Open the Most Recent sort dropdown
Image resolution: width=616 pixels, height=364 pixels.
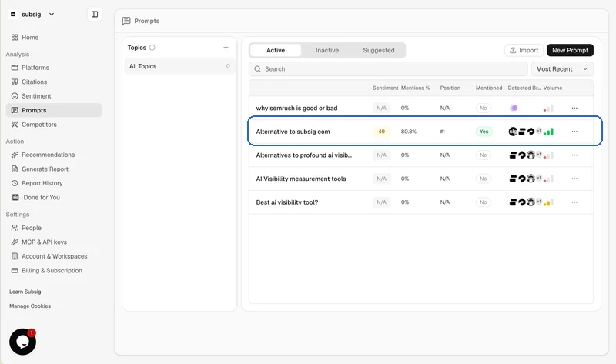[x=562, y=69]
